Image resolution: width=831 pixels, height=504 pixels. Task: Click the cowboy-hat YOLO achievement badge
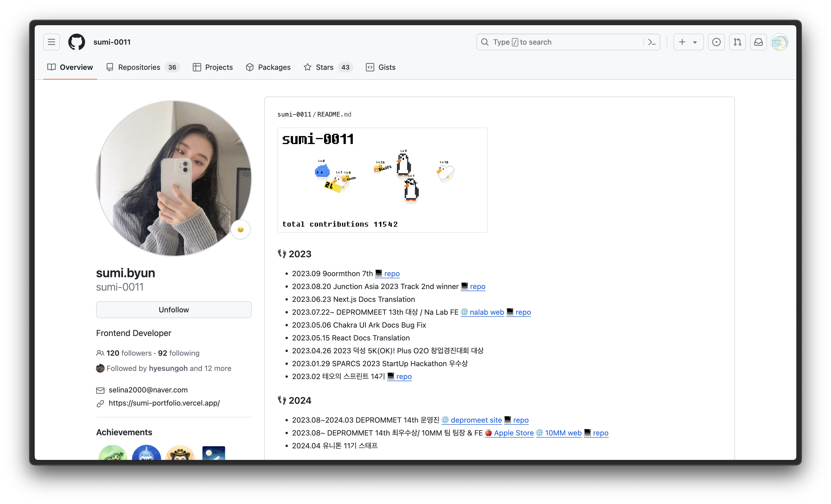click(180, 453)
